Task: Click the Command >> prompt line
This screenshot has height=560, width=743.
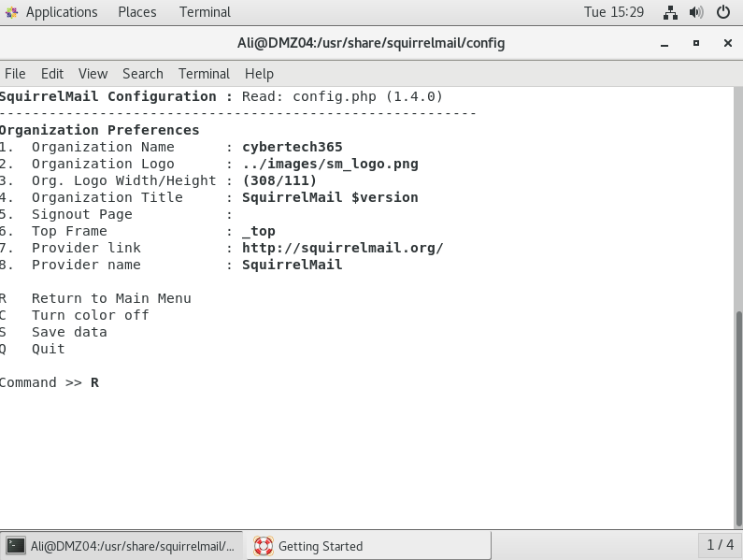Action: (50, 382)
